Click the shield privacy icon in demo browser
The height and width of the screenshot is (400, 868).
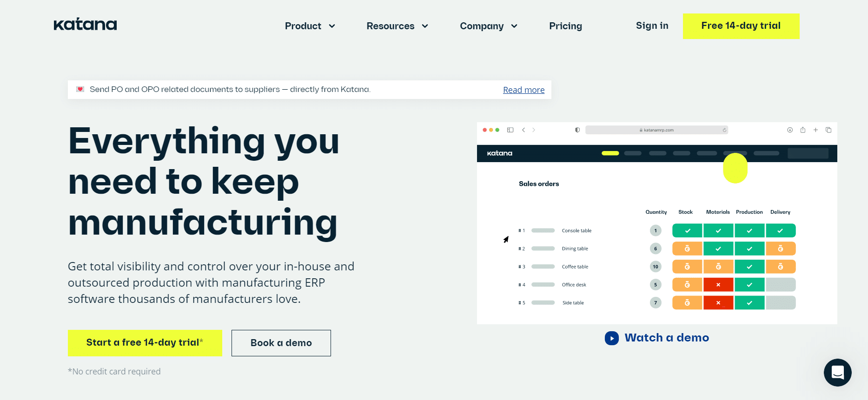tap(577, 130)
